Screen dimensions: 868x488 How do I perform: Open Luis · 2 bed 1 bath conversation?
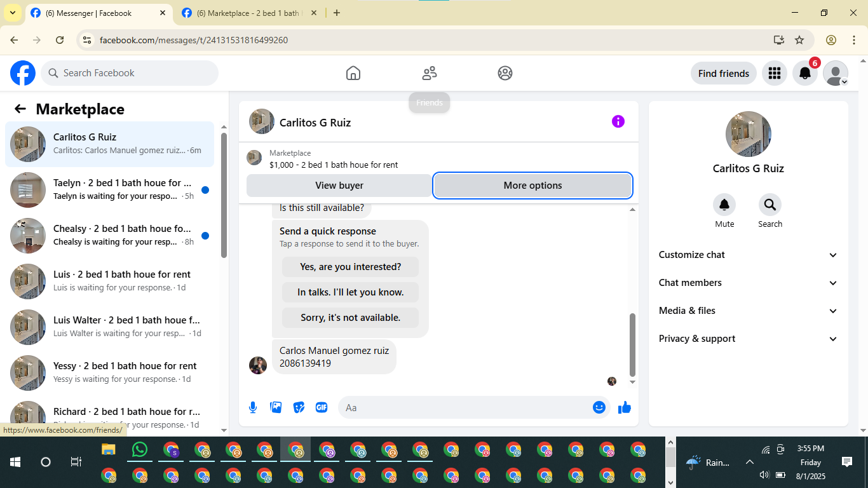(110, 281)
